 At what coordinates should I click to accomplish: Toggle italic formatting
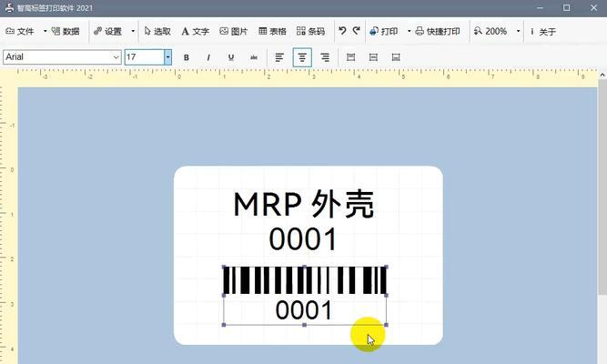(x=208, y=57)
